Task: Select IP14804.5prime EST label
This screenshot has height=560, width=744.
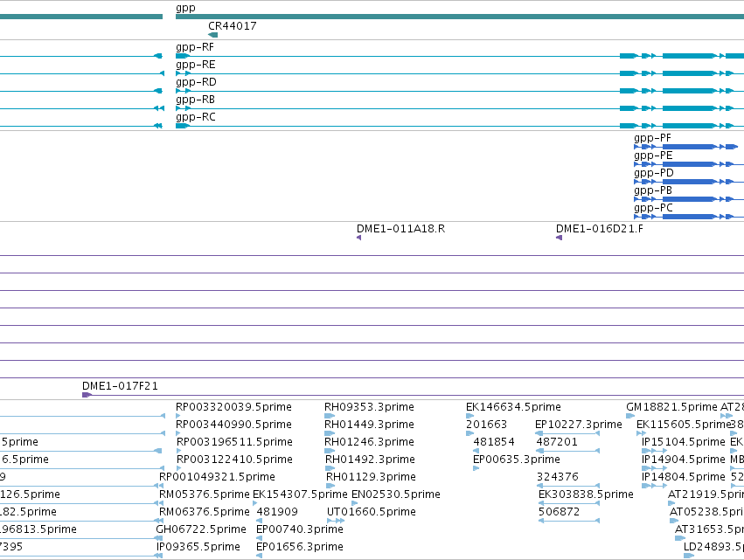Action: (684, 477)
